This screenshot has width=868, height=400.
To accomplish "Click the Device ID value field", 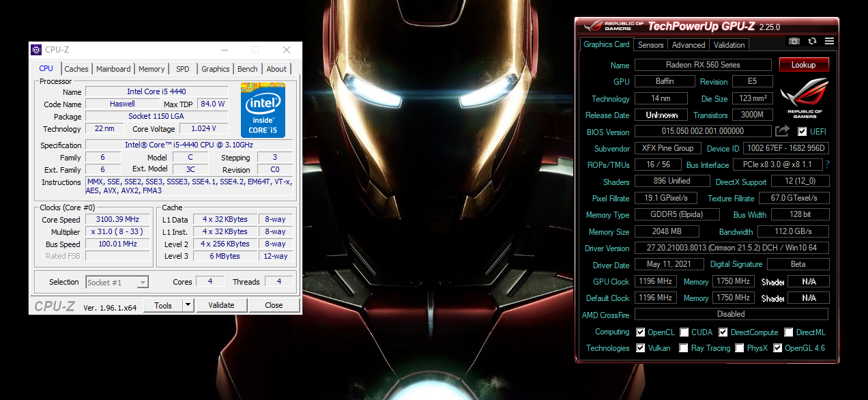I will [785, 148].
